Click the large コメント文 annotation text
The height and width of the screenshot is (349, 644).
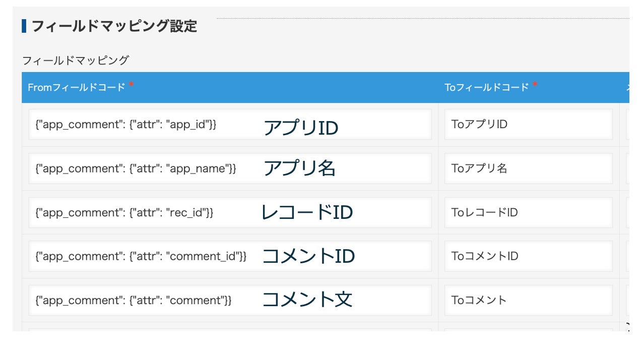(307, 300)
